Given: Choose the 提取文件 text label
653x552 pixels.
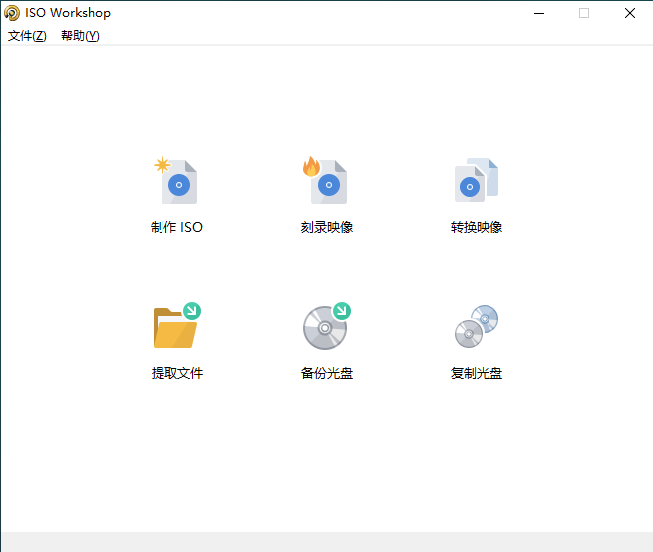Looking at the screenshot, I should [x=177, y=373].
